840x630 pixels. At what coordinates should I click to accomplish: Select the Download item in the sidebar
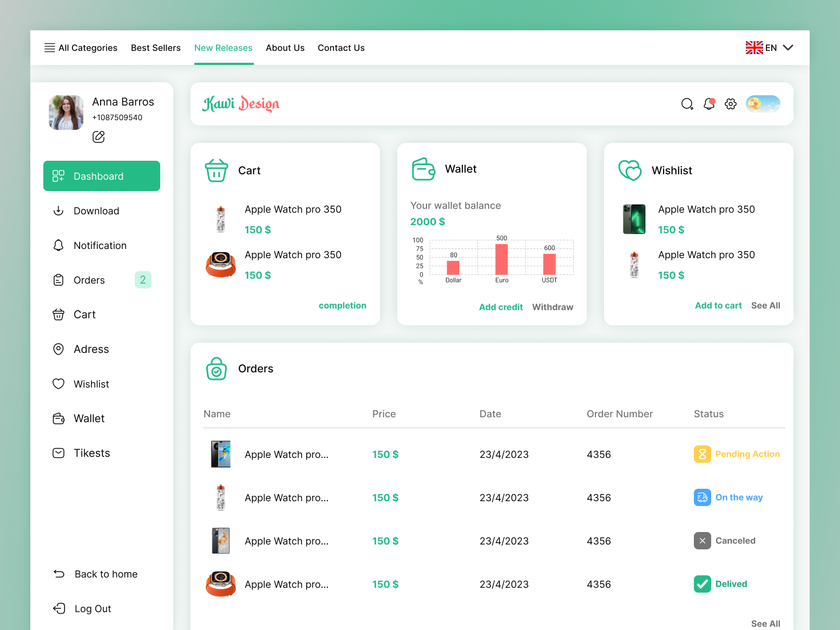coord(96,211)
